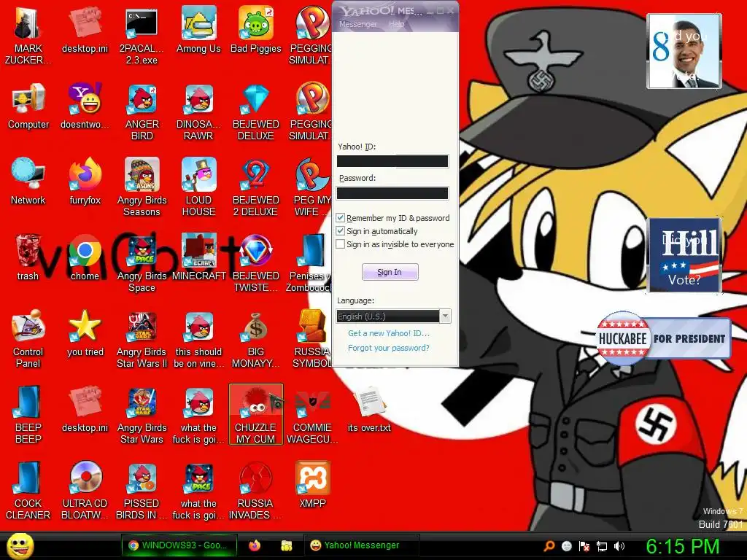Open the BEEP BEEP desktop icon
The image size is (747, 560).
28,414
